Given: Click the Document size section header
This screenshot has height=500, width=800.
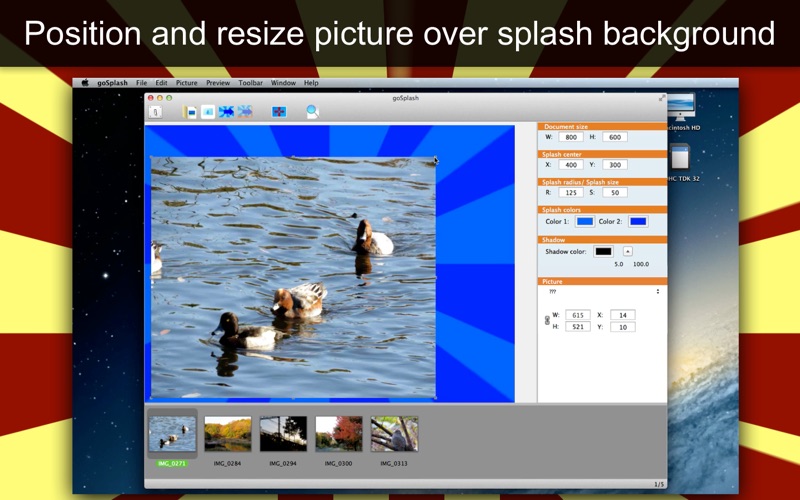Looking at the screenshot, I should point(602,127).
